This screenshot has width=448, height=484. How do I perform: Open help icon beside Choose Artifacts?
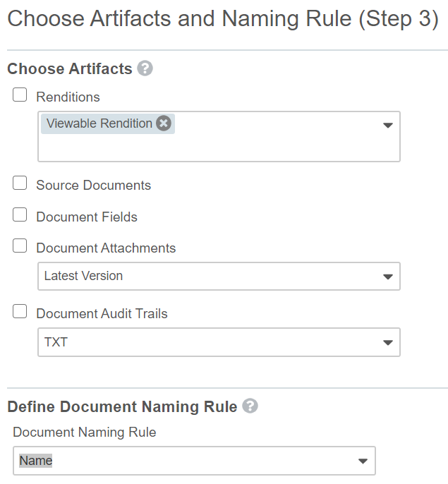coord(145,68)
